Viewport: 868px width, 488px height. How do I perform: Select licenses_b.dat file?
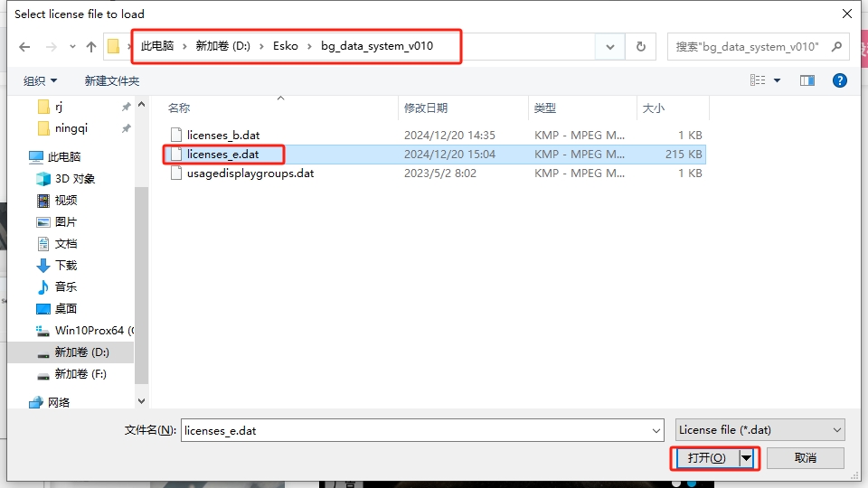pos(223,135)
